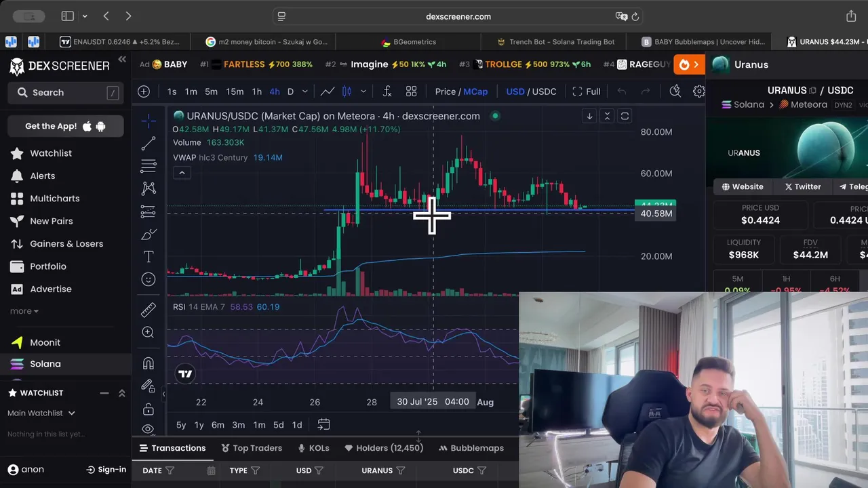Select the 15m timeframe
The width and height of the screenshot is (868, 488).
pos(235,91)
